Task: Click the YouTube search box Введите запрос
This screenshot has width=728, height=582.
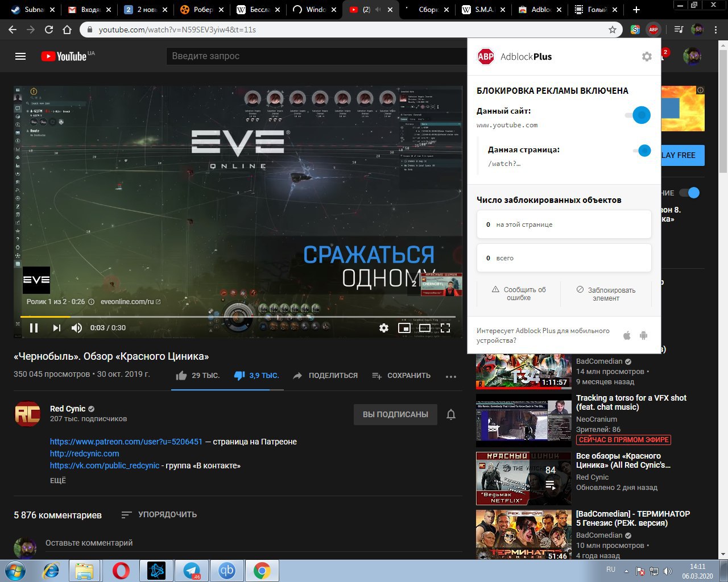Action: tap(316, 56)
